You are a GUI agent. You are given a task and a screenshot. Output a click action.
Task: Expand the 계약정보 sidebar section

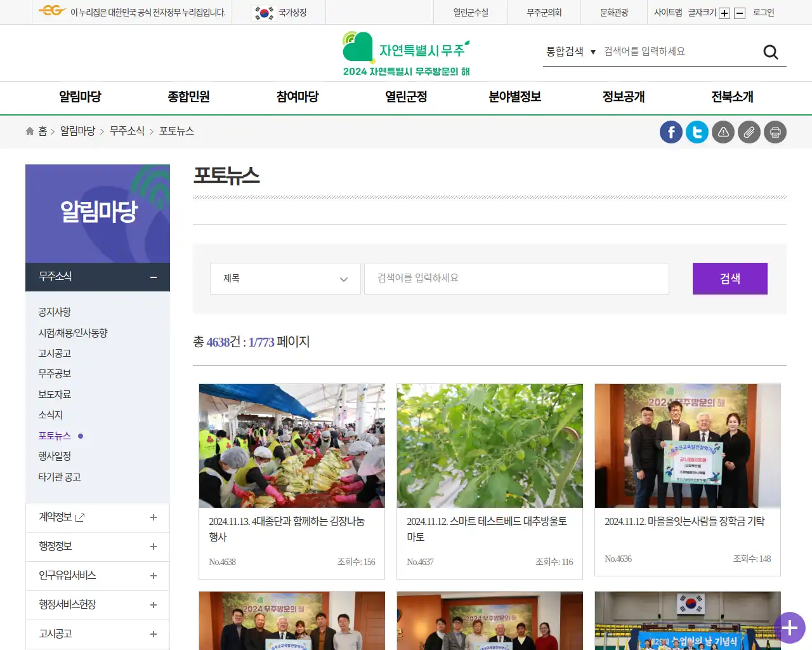coord(152,517)
